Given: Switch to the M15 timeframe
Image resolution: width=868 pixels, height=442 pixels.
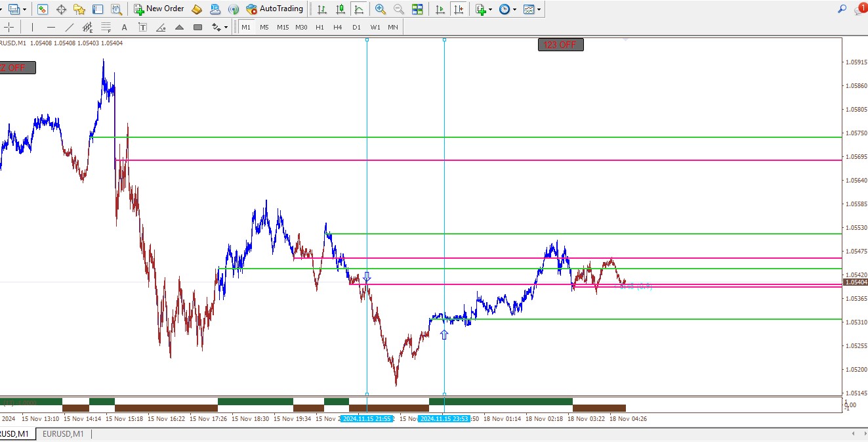Looking at the screenshot, I should click(283, 27).
